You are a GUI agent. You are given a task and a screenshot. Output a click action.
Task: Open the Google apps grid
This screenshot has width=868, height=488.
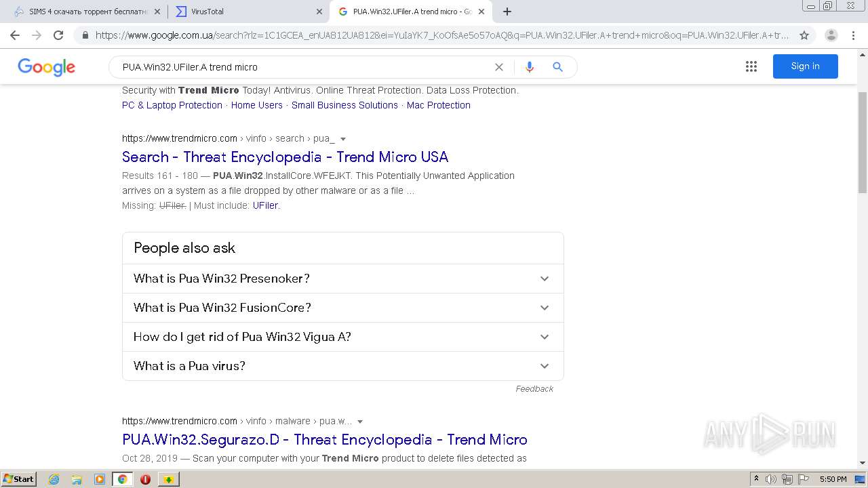click(751, 66)
